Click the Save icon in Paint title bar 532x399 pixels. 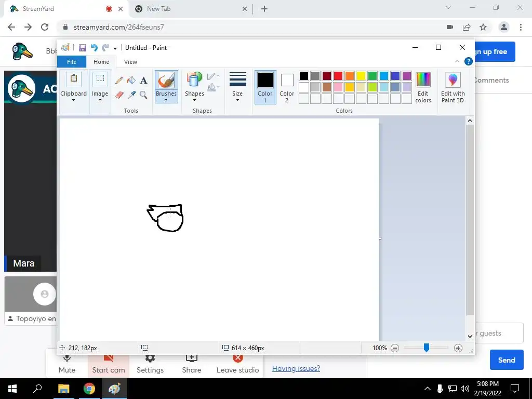coord(83,48)
